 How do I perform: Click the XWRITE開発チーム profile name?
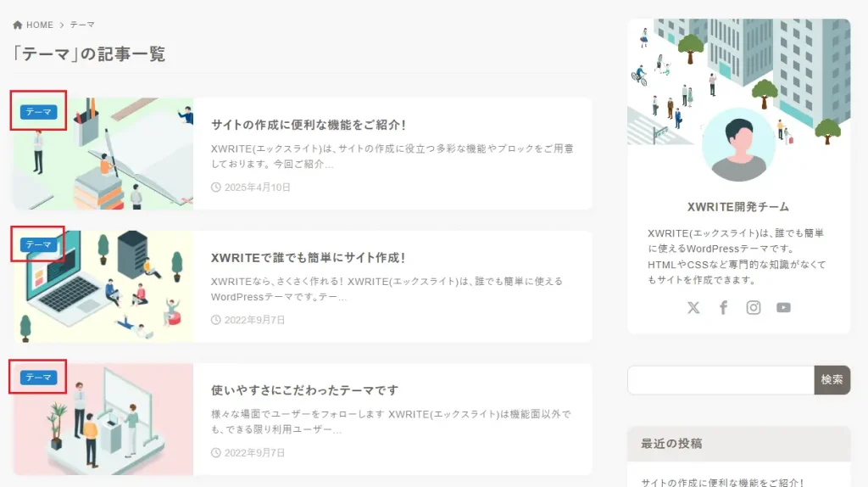click(x=738, y=207)
